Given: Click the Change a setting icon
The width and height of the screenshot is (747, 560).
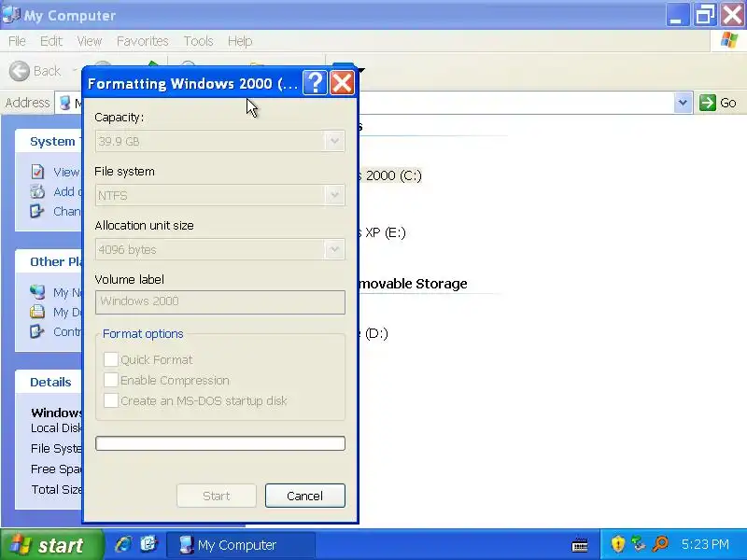Looking at the screenshot, I should click(37, 211).
